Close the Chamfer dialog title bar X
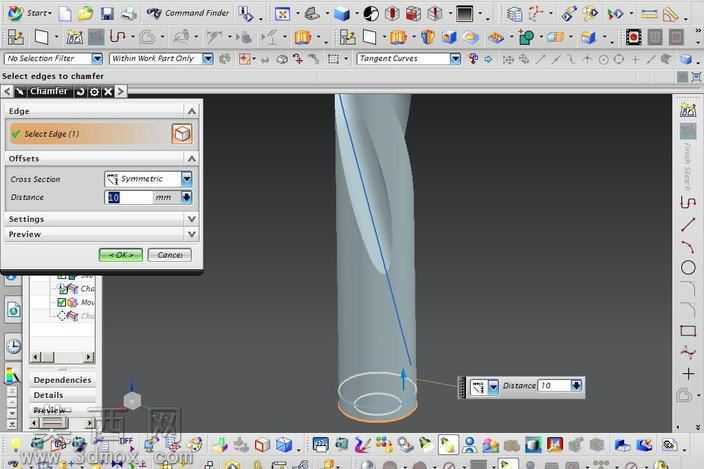This screenshot has height=469, width=704. click(108, 92)
